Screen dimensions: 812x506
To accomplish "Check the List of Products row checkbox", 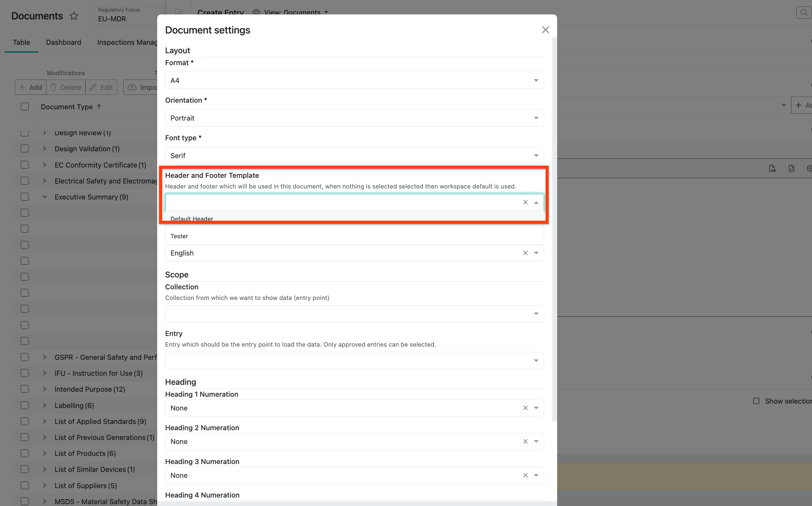I will click(x=25, y=453).
